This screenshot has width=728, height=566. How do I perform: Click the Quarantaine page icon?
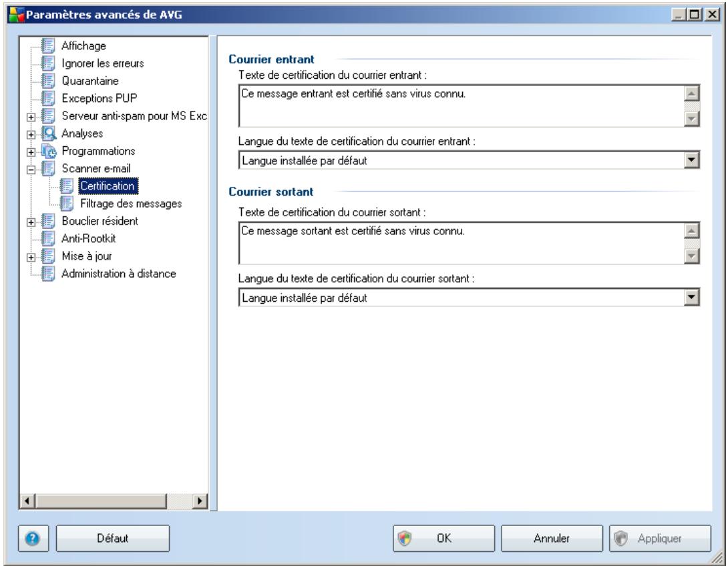tap(48, 81)
